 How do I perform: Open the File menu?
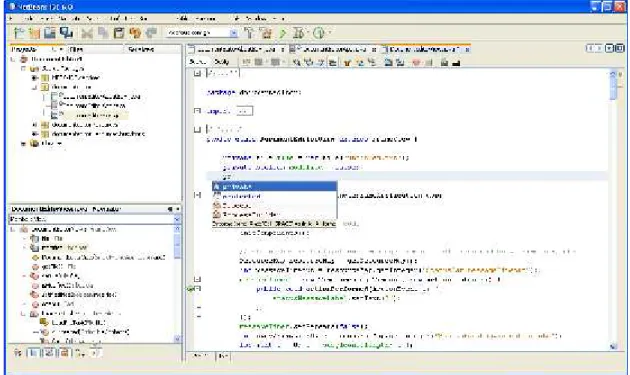[11, 18]
